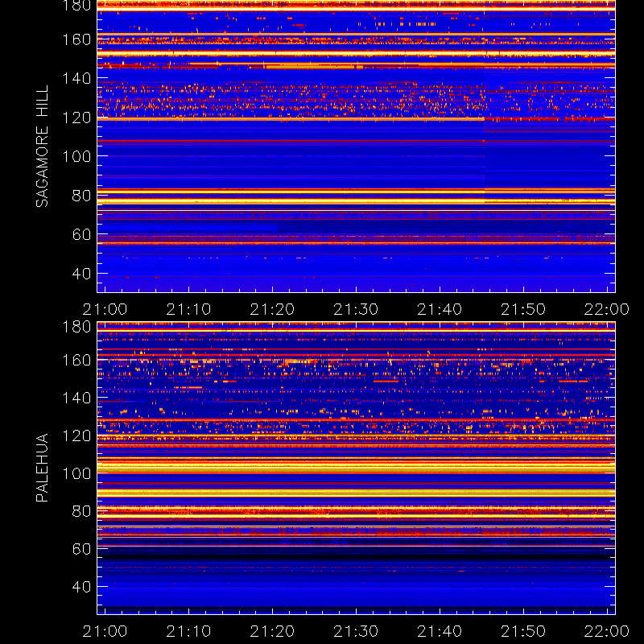Choose the 120 tick label on Palehua plot
The height and width of the screenshot is (644, 644).
coord(76,436)
